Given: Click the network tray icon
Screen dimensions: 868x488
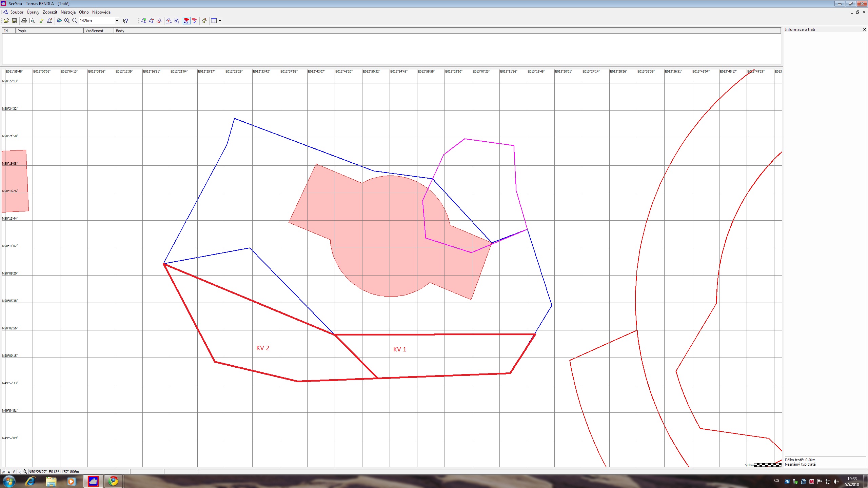Looking at the screenshot, I should (x=828, y=482).
